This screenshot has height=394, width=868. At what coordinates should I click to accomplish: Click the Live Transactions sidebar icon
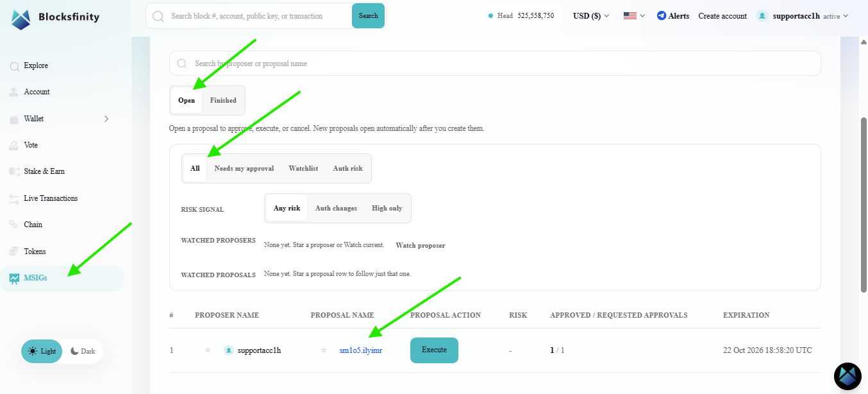pyautogui.click(x=14, y=198)
